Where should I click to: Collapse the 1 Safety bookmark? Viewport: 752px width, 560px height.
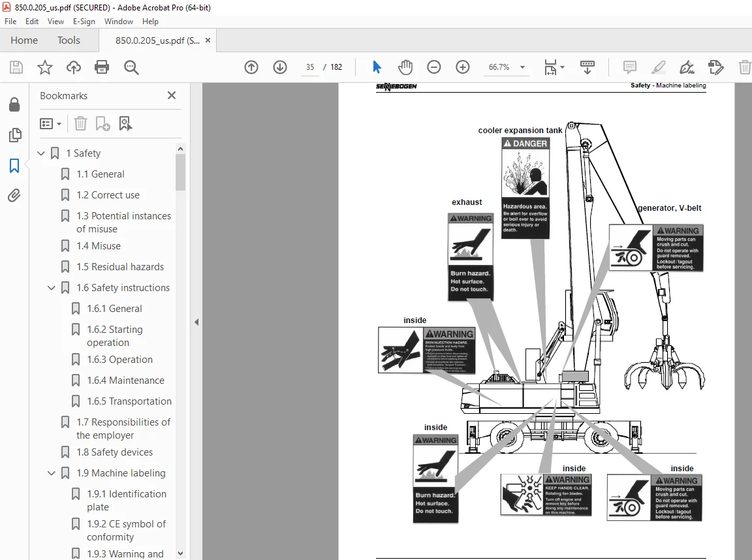coord(41,153)
